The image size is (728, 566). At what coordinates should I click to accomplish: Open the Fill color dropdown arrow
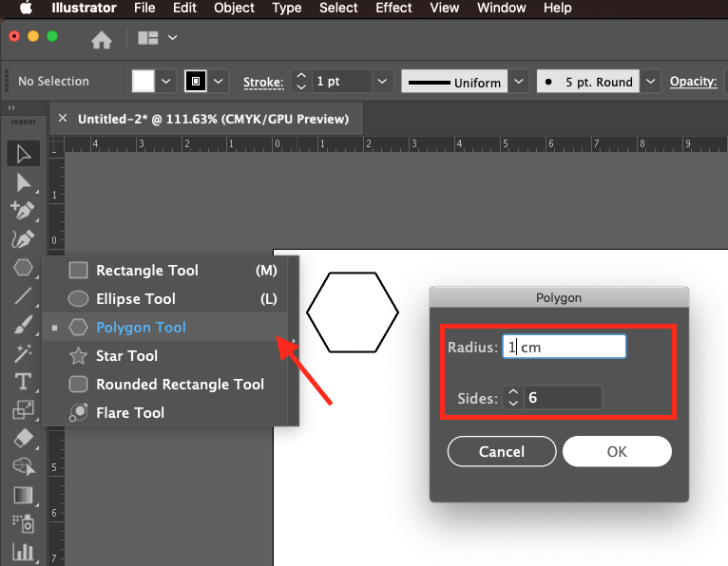(x=165, y=82)
